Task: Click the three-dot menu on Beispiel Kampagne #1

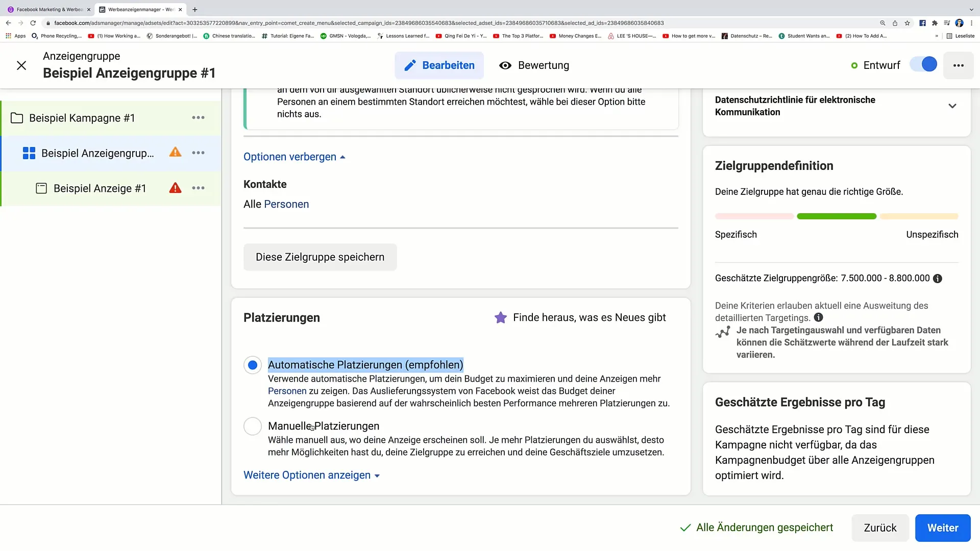Action: 199,118
